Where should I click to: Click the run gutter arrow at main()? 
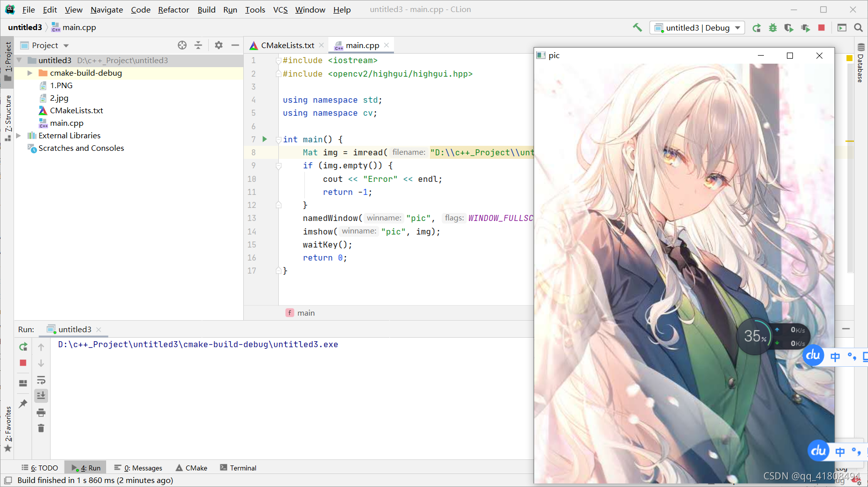point(265,139)
